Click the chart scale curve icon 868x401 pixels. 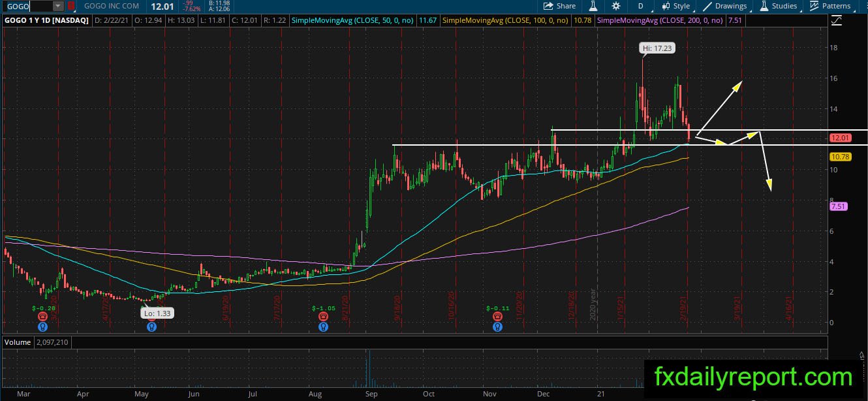(x=837, y=21)
